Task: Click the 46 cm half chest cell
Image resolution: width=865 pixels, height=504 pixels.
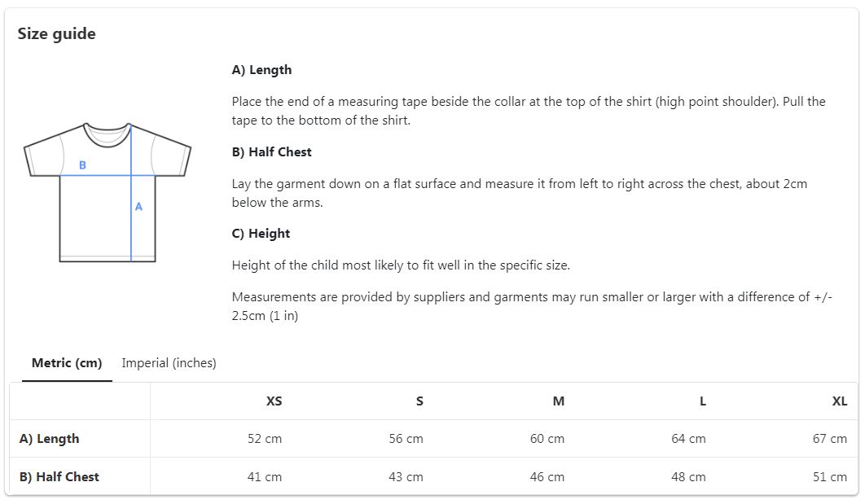Action: point(547,476)
